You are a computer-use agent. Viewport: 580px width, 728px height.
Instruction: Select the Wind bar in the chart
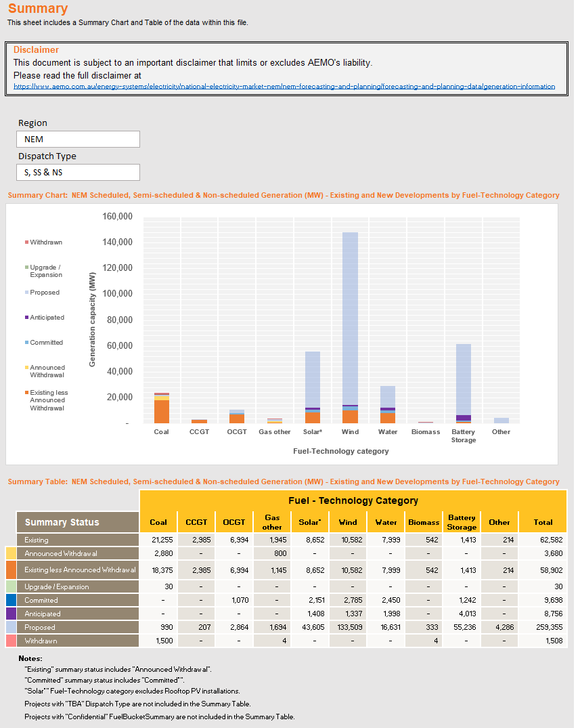coord(350,325)
